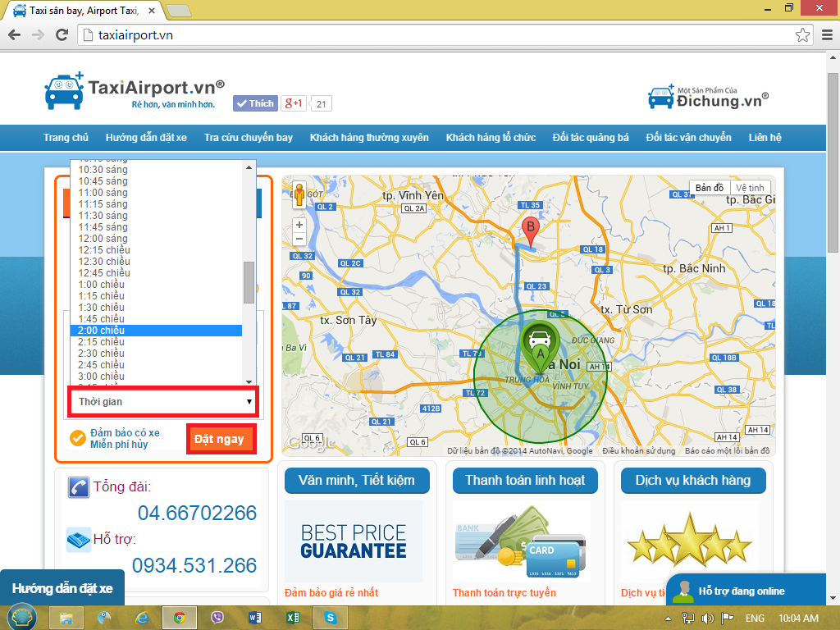Click the time list scrollbar thumb

[x=249, y=282]
